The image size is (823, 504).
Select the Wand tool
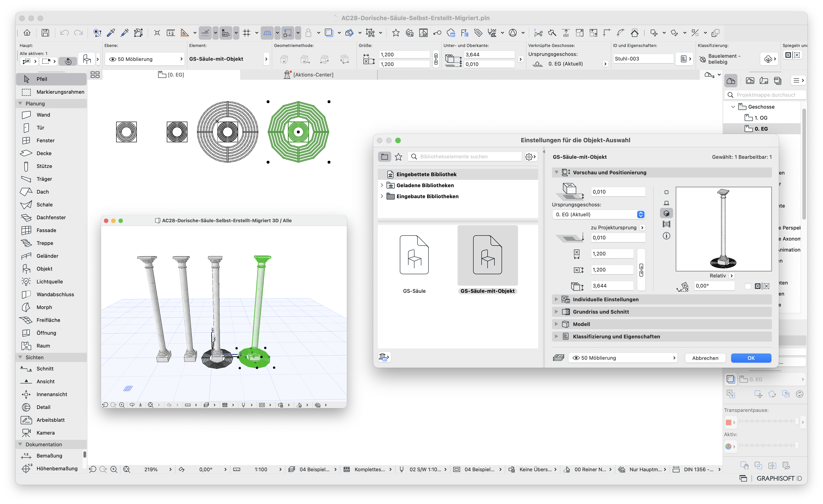click(51, 115)
